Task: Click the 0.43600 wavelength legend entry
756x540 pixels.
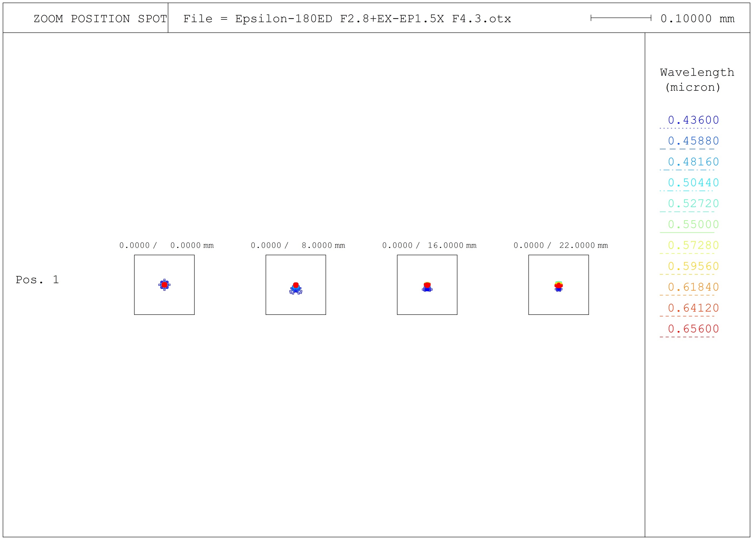Action: click(693, 120)
